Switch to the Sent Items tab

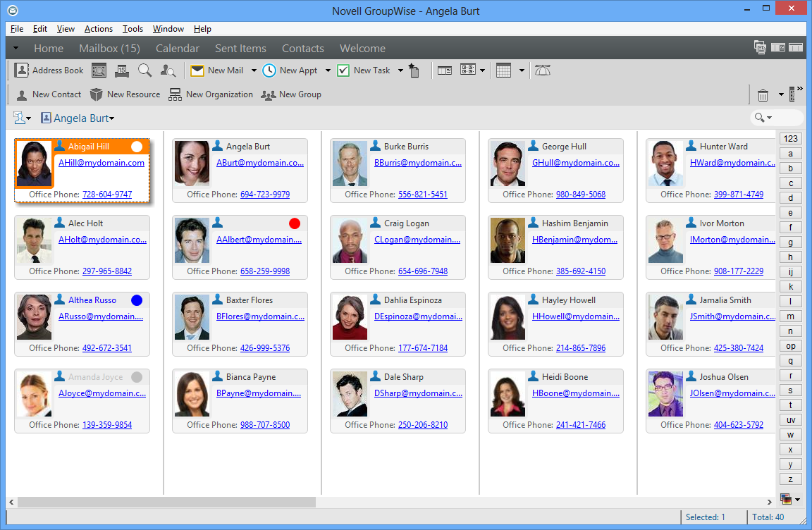click(240, 48)
